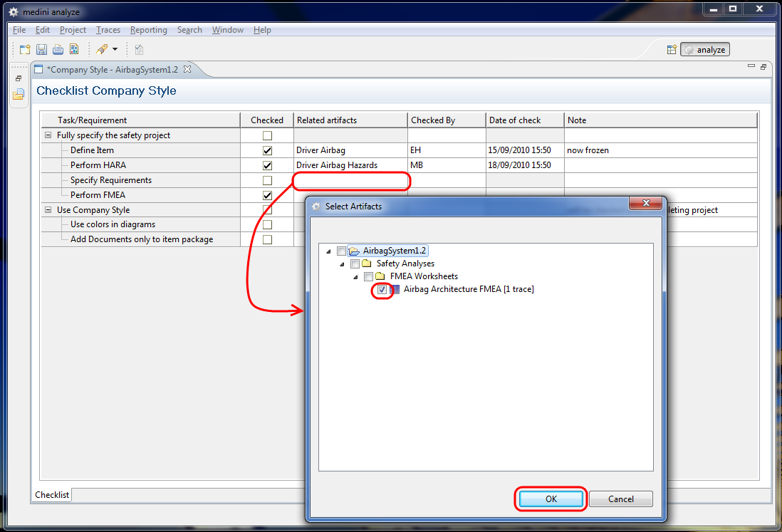This screenshot has height=532, width=782.
Task: Select the Perform FMEA row label
Action: coord(98,195)
